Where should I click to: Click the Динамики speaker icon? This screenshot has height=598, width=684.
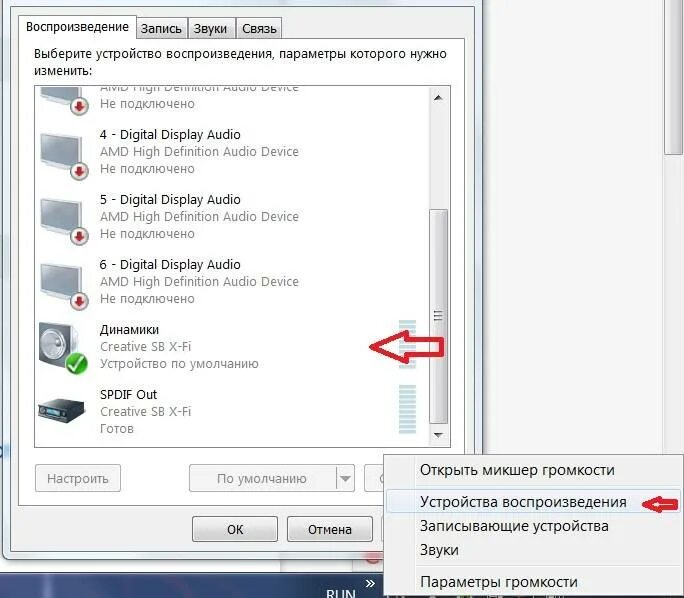pos(63,348)
